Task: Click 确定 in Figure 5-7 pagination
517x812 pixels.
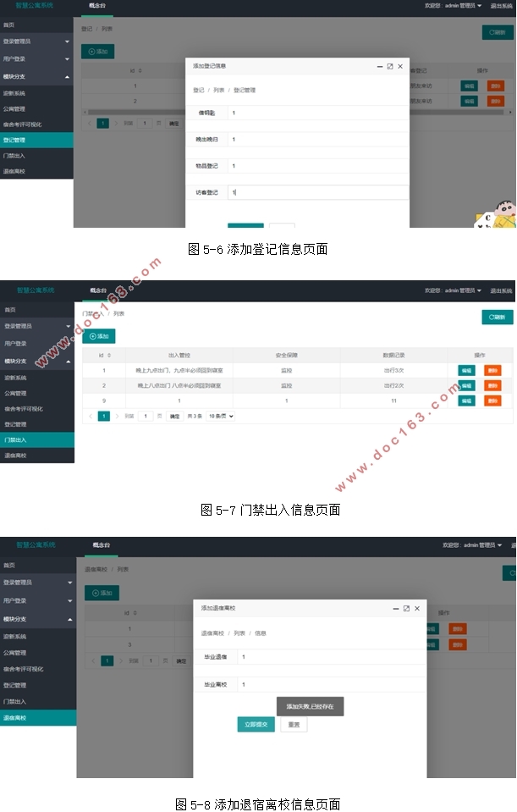Action: point(175,416)
